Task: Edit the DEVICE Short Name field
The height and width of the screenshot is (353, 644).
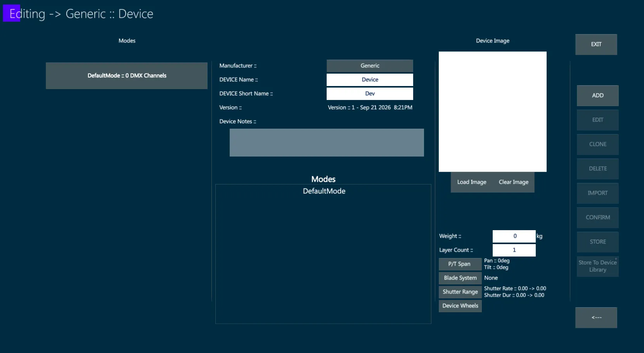Action: click(x=370, y=94)
